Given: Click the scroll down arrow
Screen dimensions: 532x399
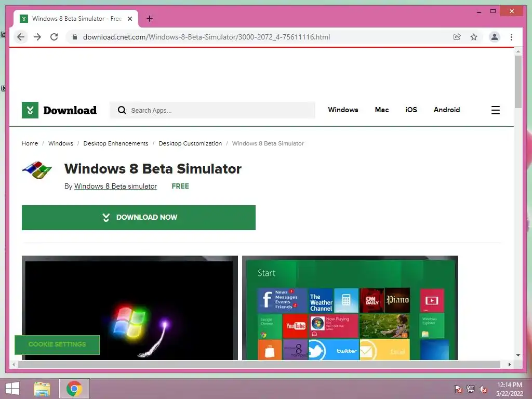Looking at the screenshot, I should (518, 355).
